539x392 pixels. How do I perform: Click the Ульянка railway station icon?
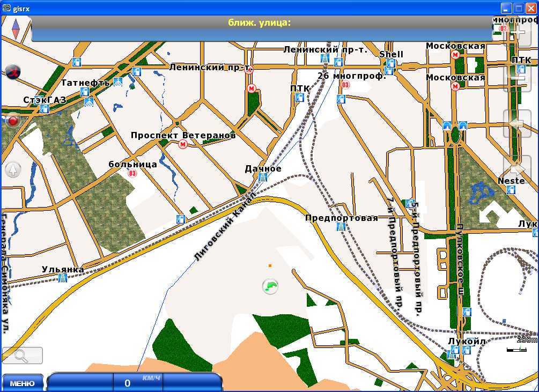click(63, 278)
